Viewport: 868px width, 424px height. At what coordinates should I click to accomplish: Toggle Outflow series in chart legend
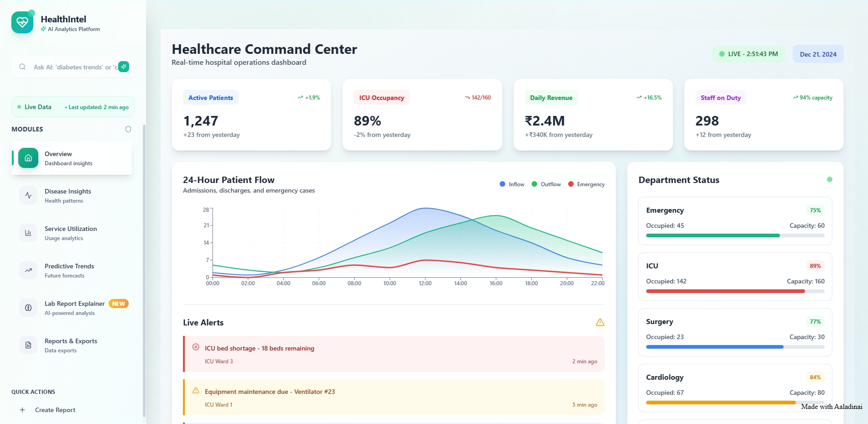coord(546,184)
